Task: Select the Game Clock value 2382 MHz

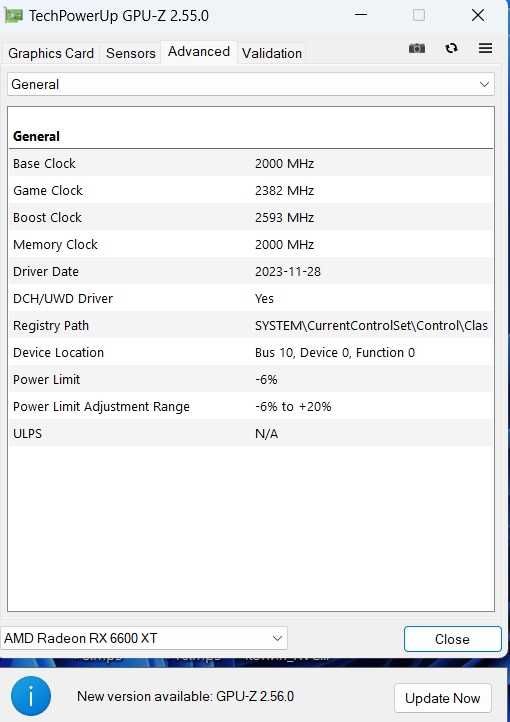Action: pos(284,191)
